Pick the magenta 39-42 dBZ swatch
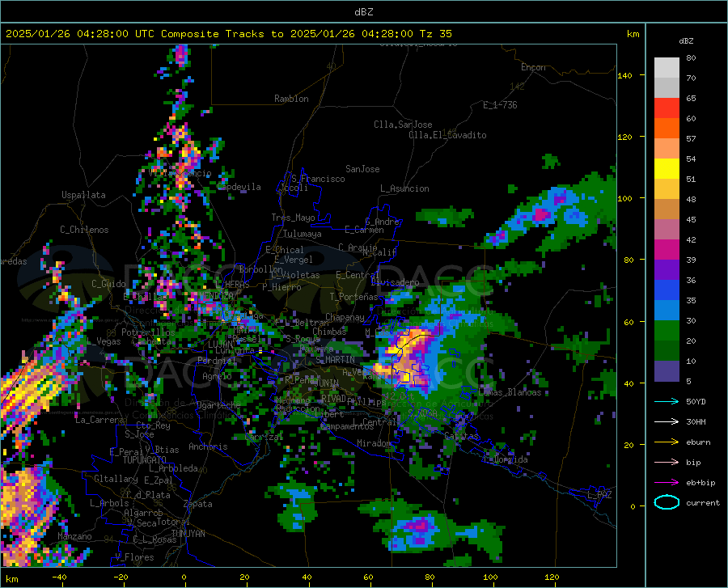The image size is (728, 588). (x=667, y=250)
